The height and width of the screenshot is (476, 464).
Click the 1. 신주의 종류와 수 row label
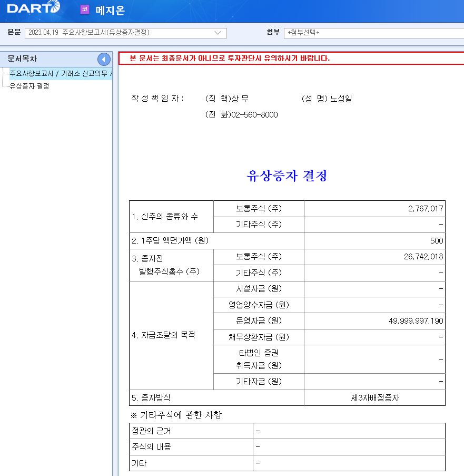(x=165, y=217)
